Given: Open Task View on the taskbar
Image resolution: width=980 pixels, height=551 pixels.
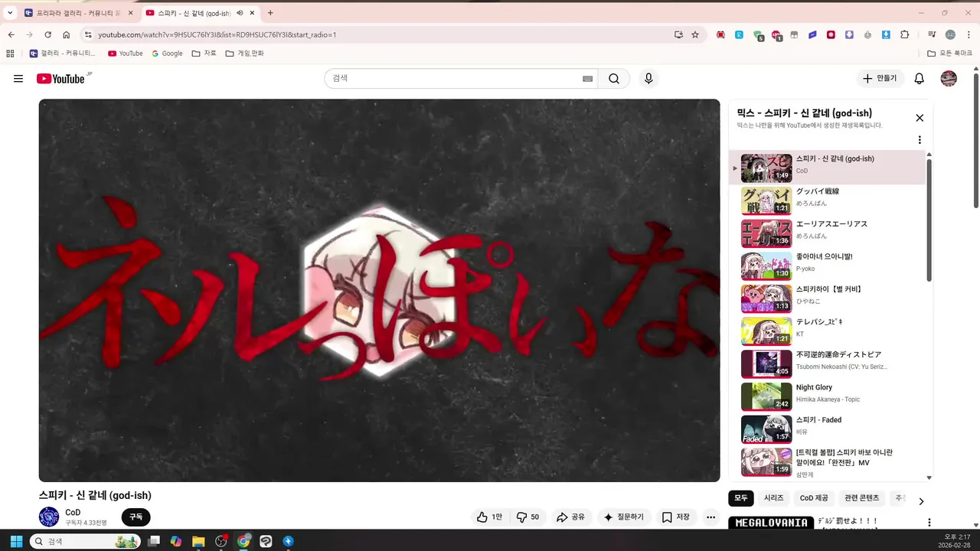Looking at the screenshot, I should point(154,541).
